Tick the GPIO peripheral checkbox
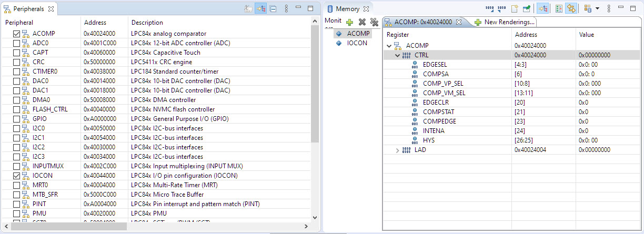The height and width of the screenshot is (234, 644). pyautogui.click(x=16, y=119)
